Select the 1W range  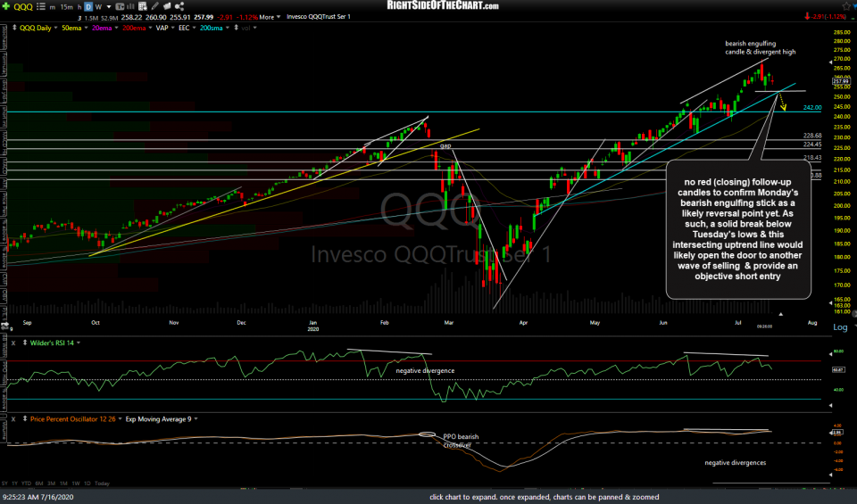[76, 483]
